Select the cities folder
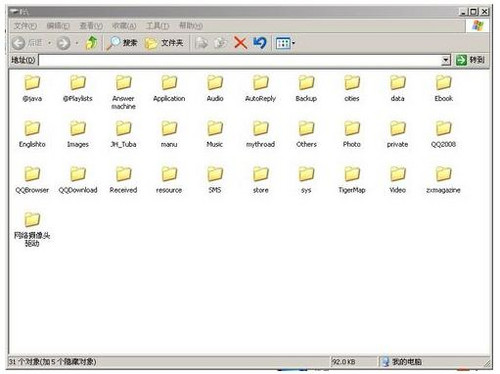Screen dimensions: 500x374 coord(352,88)
